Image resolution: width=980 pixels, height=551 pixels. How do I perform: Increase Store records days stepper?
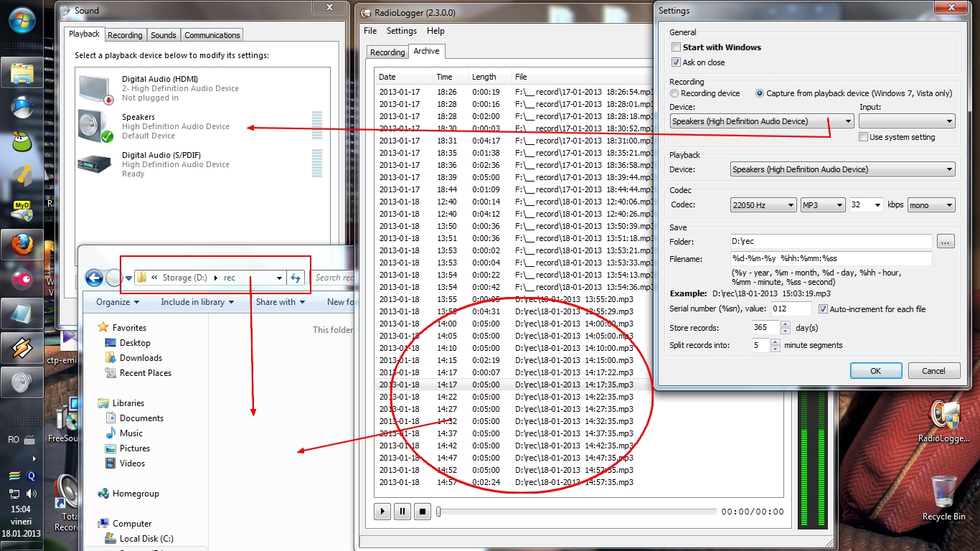785,324
